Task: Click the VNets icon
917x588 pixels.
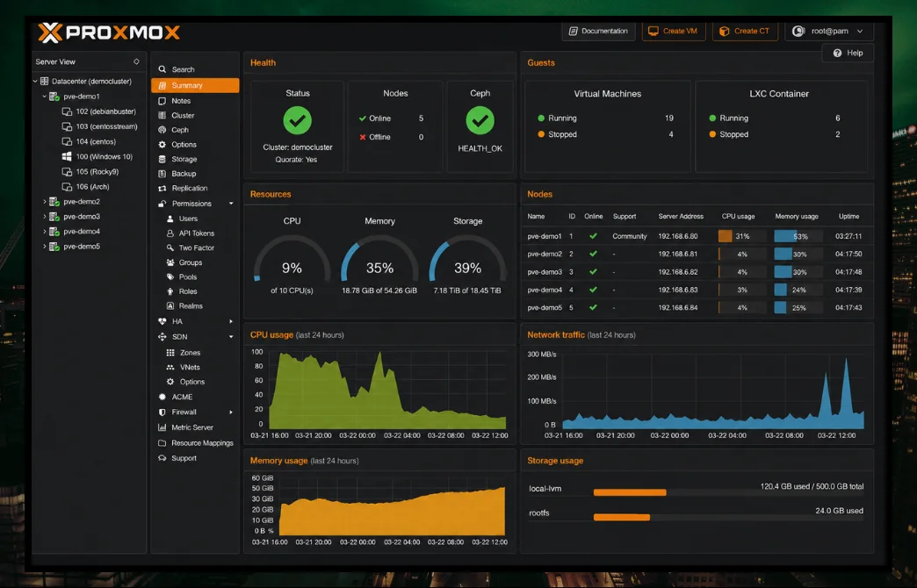Action: [170, 367]
